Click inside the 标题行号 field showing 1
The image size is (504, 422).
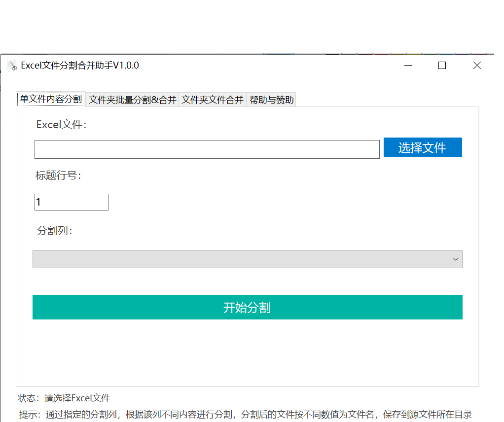coord(71,202)
